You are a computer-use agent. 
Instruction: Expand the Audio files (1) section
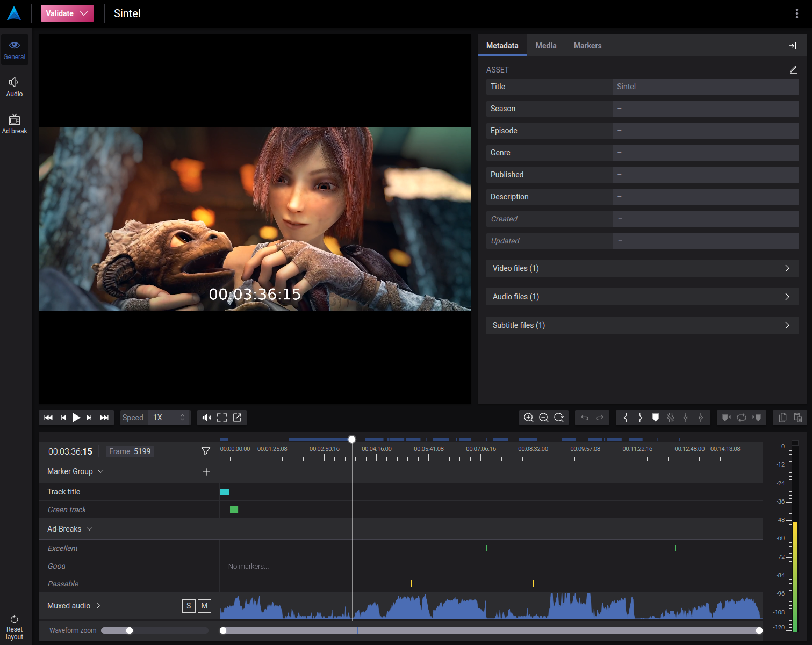pos(642,297)
